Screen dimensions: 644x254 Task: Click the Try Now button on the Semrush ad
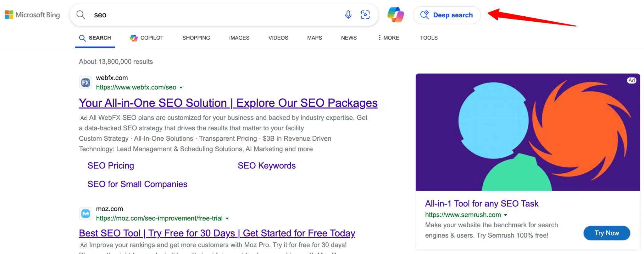[x=607, y=233]
